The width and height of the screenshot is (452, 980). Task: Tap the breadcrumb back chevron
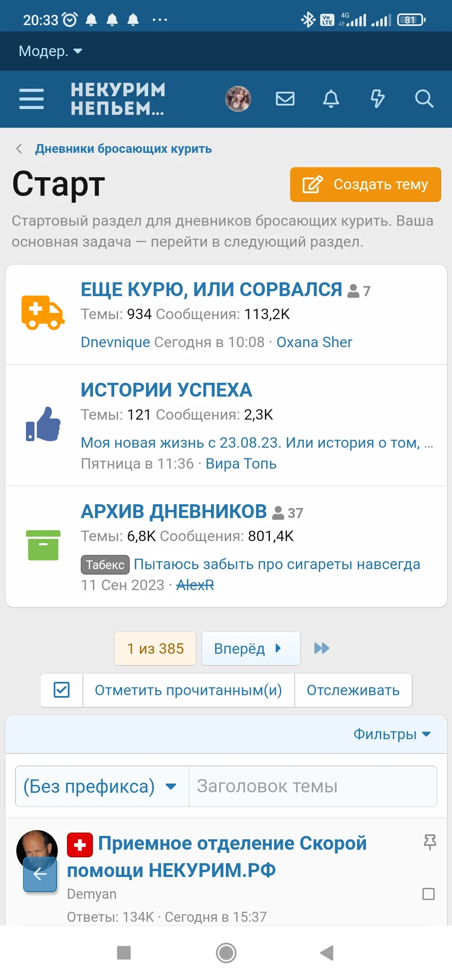tap(19, 149)
